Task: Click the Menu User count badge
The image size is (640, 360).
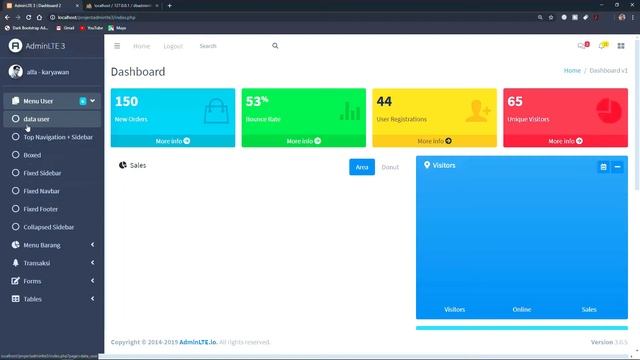Action: (x=83, y=101)
